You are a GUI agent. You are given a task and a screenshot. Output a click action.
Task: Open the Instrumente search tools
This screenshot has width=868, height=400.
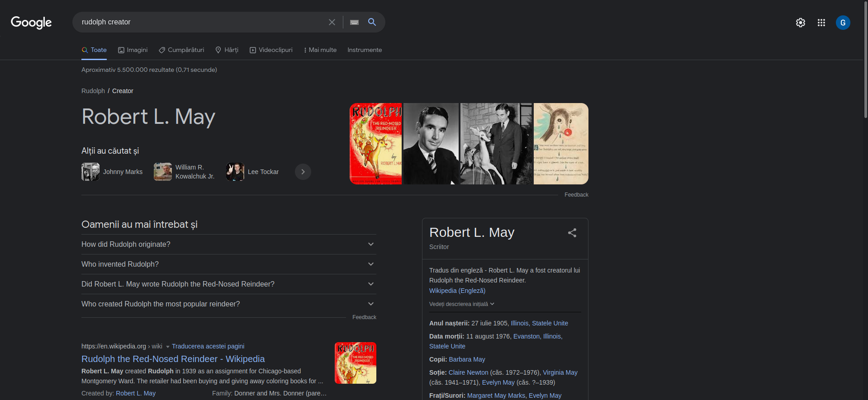[365, 50]
